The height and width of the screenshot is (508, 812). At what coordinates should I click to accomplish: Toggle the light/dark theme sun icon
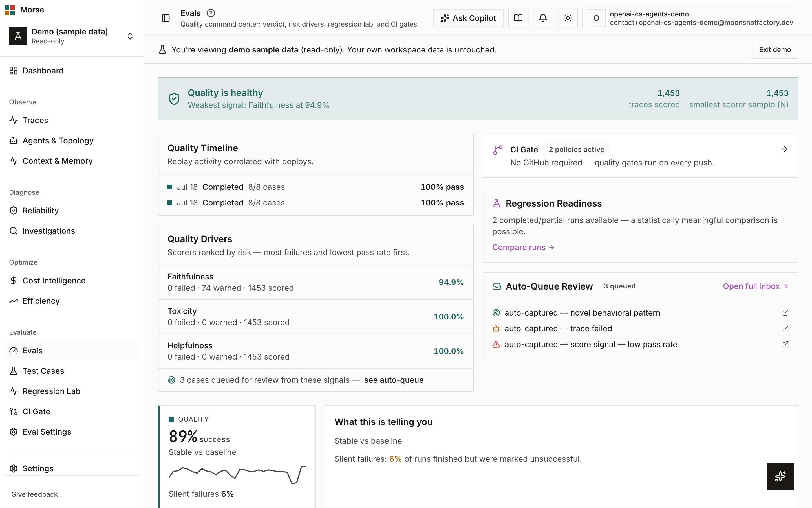(568, 18)
